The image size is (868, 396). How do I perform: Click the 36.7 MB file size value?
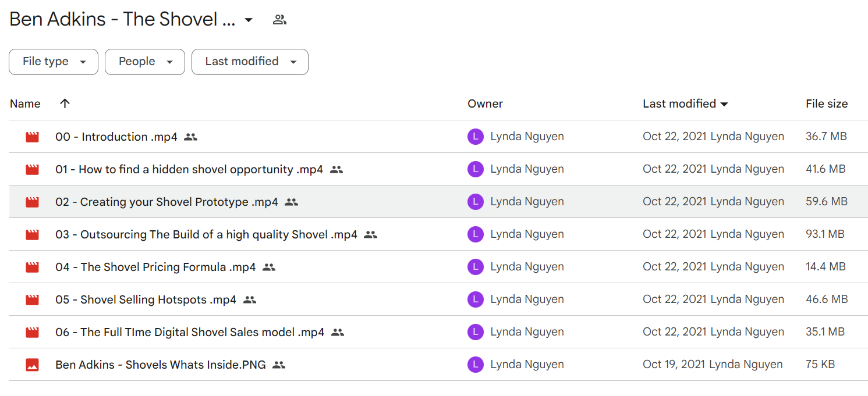tap(826, 137)
